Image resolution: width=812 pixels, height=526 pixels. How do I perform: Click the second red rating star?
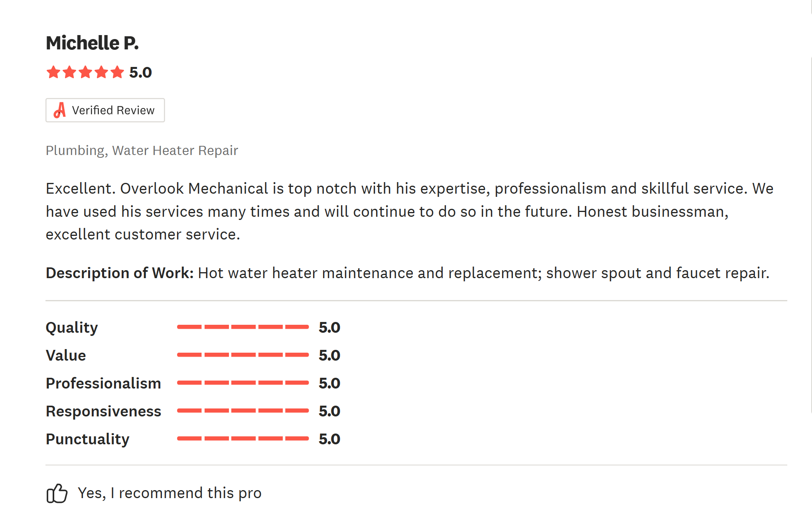pos(69,73)
